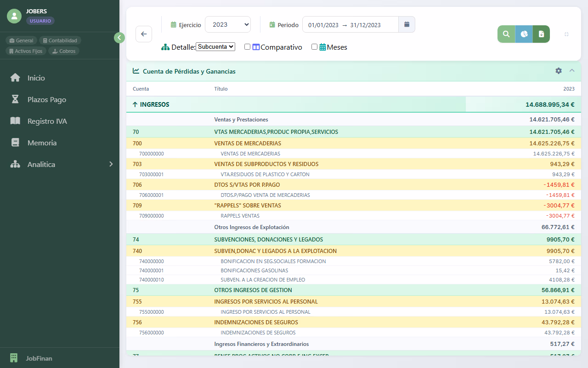Open Registro IVA in sidebar
The image size is (588, 368).
pyautogui.click(x=47, y=121)
